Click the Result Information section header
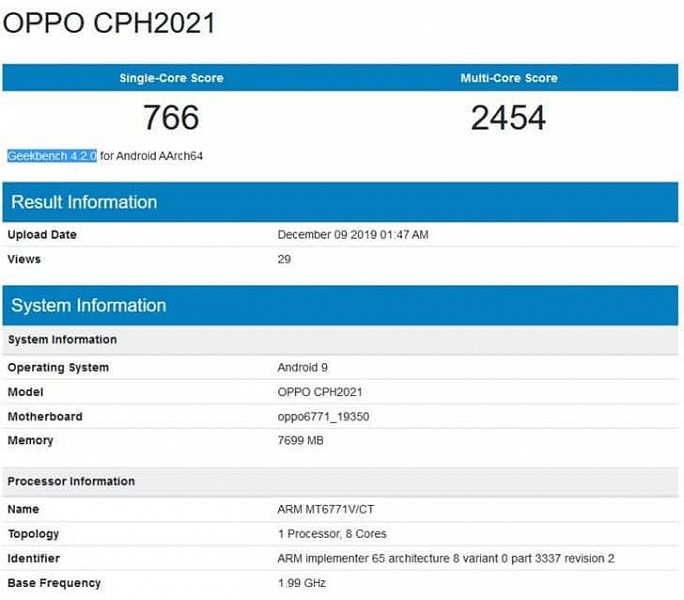The width and height of the screenshot is (684, 600). 340,202
